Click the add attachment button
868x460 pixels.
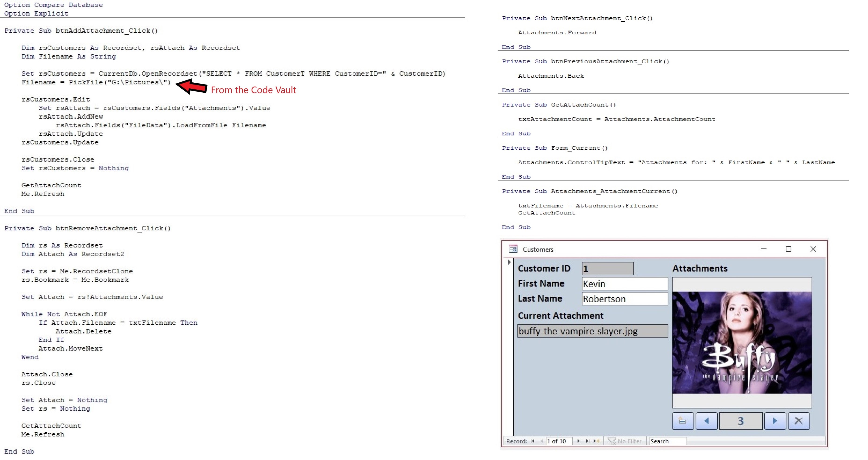[683, 421]
